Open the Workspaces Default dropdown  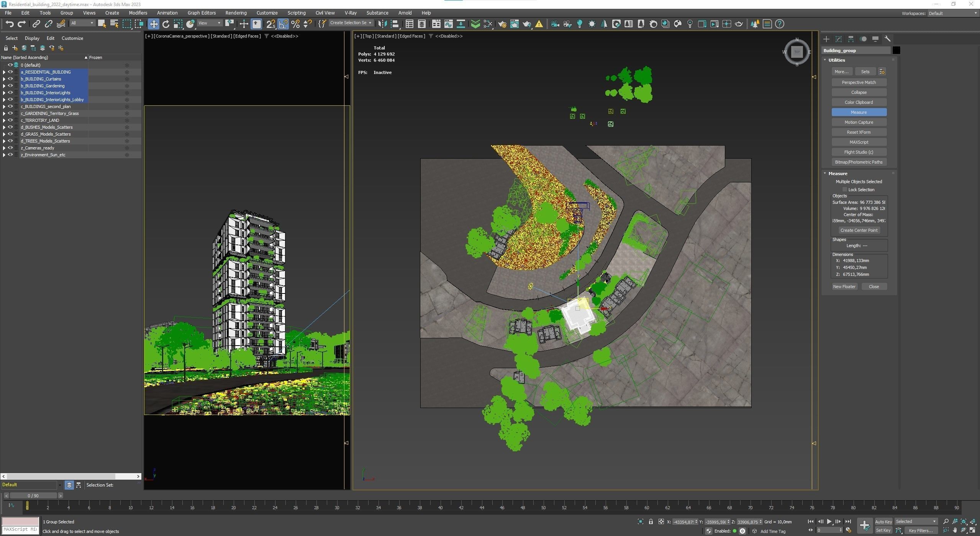pyautogui.click(x=952, y=13)
